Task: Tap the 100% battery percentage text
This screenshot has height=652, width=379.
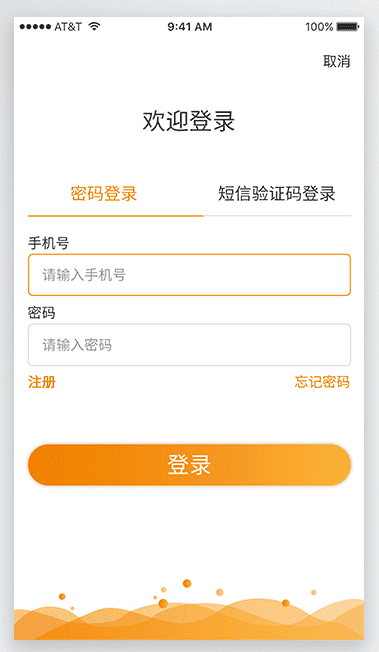Action: tap(319, 27)
